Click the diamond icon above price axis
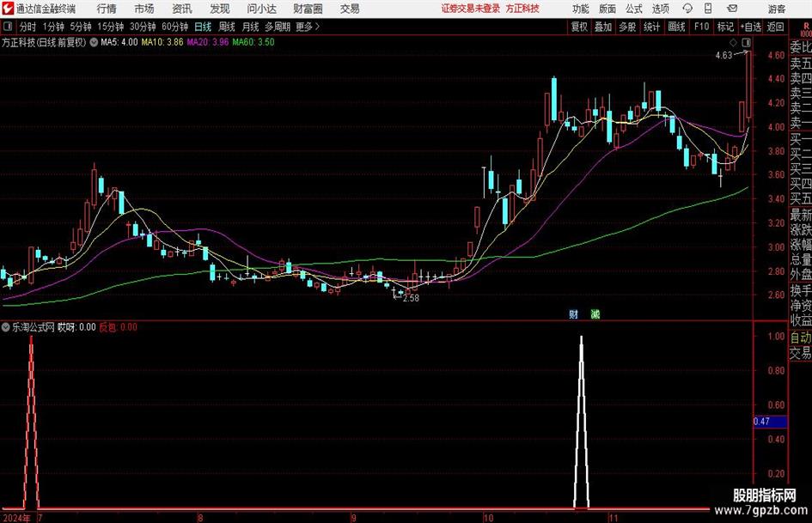 coord(733,42)
